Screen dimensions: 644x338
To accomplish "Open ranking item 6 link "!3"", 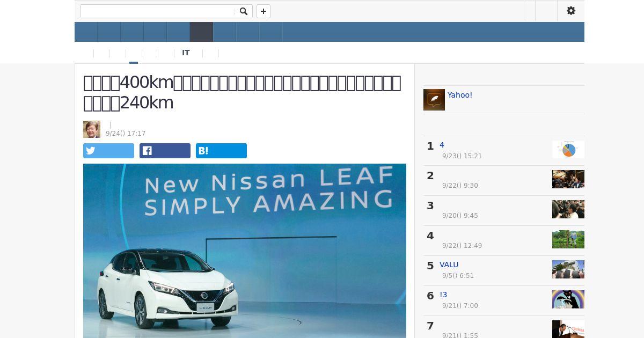I will pos(443,295).
